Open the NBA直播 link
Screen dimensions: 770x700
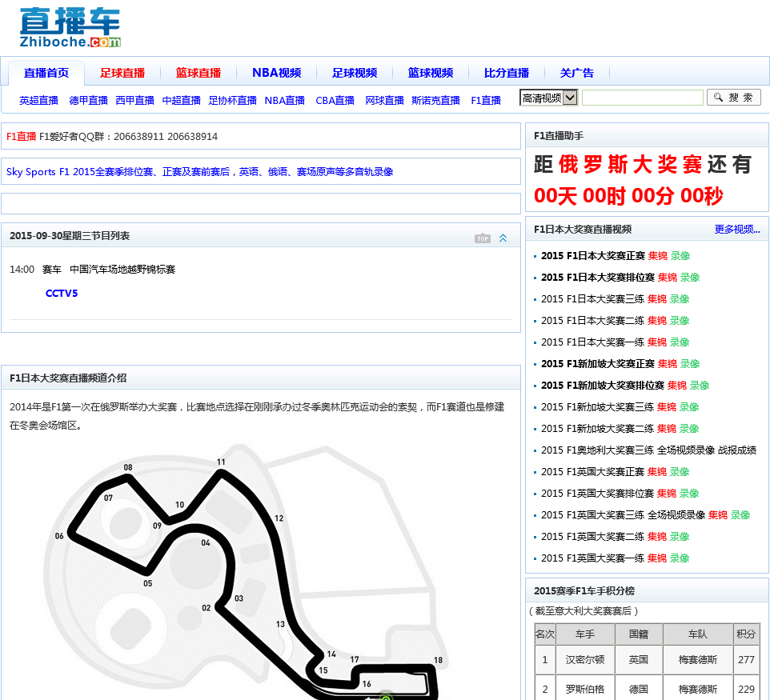click(x=284, y=101)
